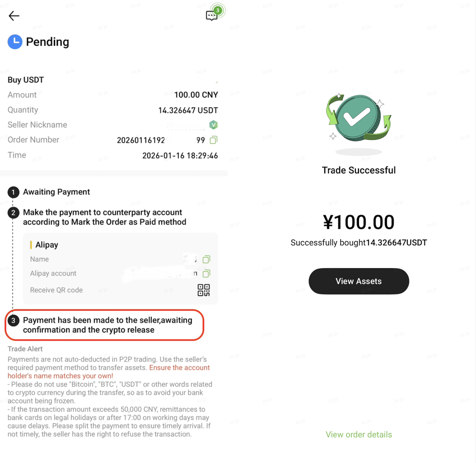Screen dimensions: 476x463
Task: Open the View order details link
Action: pos(359,434)
